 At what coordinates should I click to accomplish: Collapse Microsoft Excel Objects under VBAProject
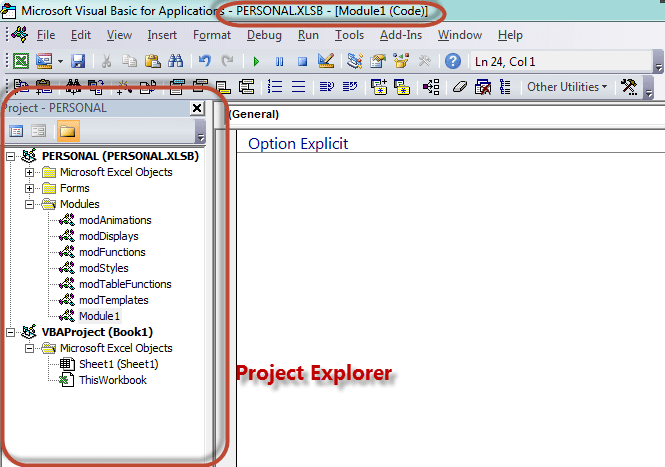(x=29, y=349)
